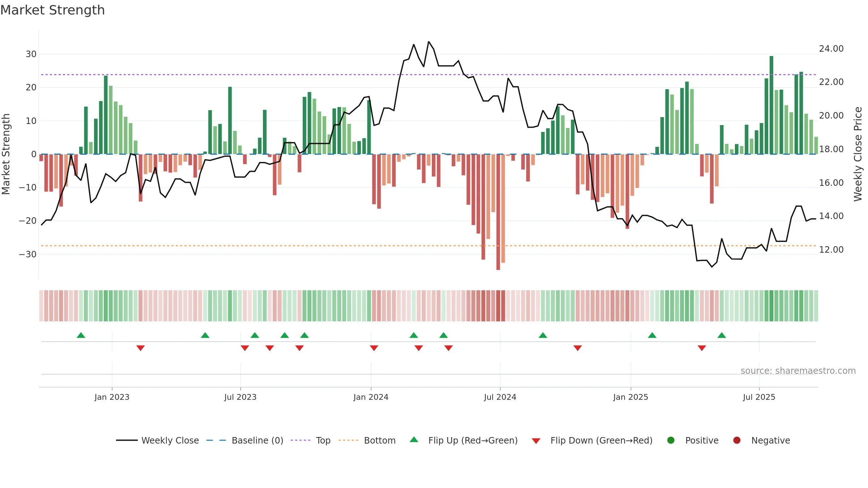
Task: Click the last red flip-down marker after Jan 2025
Action: tap(702, 348)
